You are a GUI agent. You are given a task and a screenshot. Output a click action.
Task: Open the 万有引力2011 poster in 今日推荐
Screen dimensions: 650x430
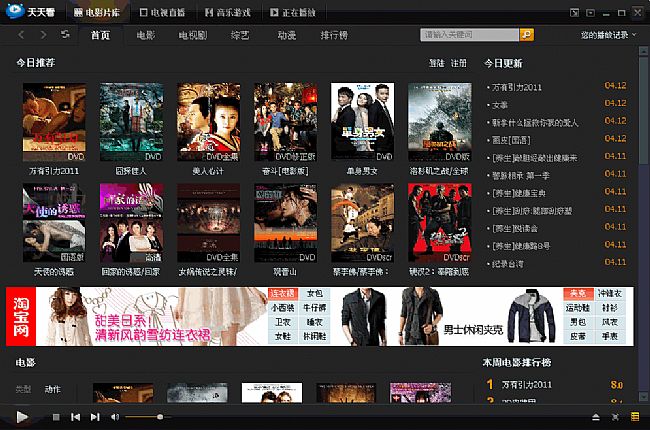coord(54,122)
